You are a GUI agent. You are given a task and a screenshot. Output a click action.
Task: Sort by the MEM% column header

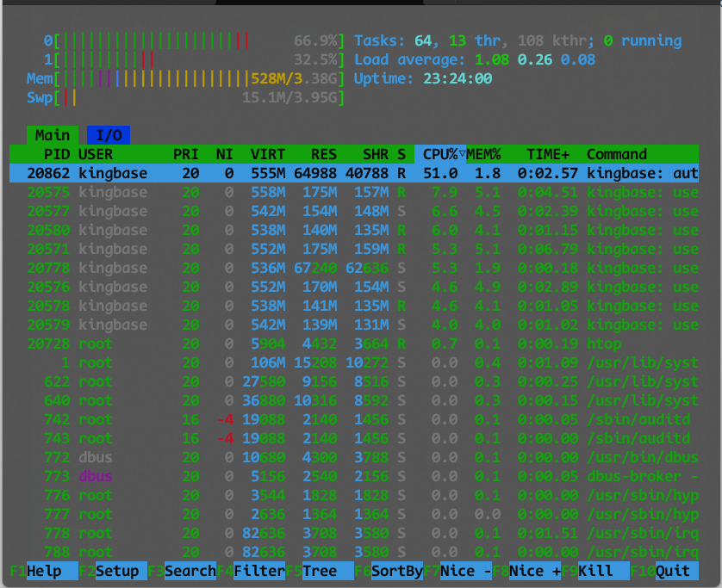[x=487, y=154]
